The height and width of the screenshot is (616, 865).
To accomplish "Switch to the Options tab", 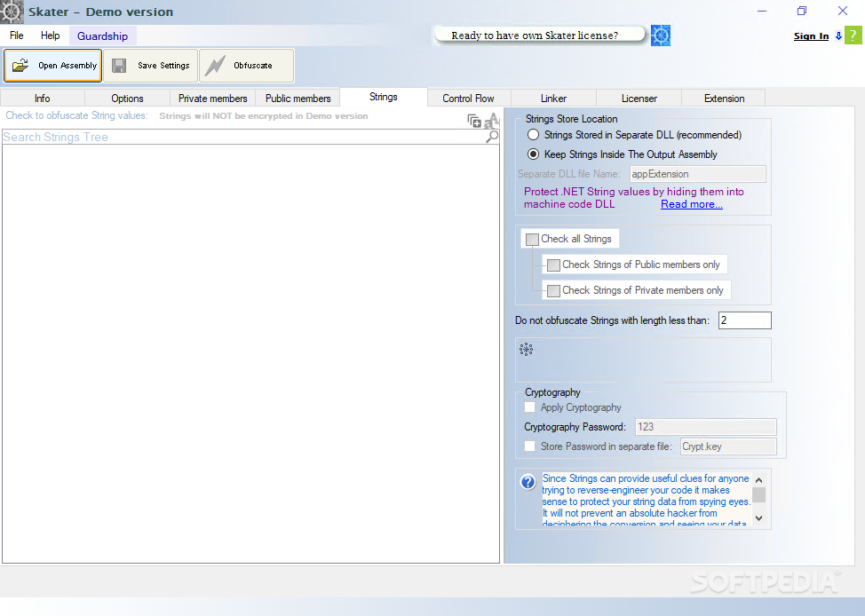I will pos(127,99).
